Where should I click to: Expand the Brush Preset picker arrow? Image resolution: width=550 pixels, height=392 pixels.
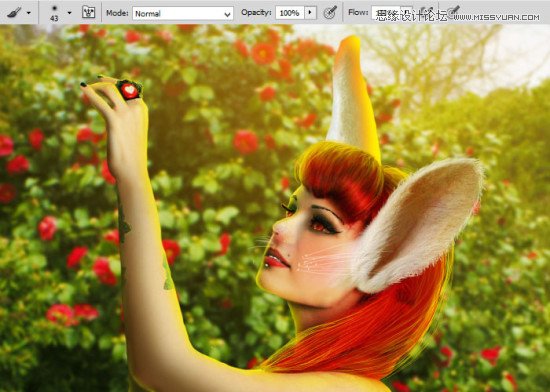click(69, 13)
